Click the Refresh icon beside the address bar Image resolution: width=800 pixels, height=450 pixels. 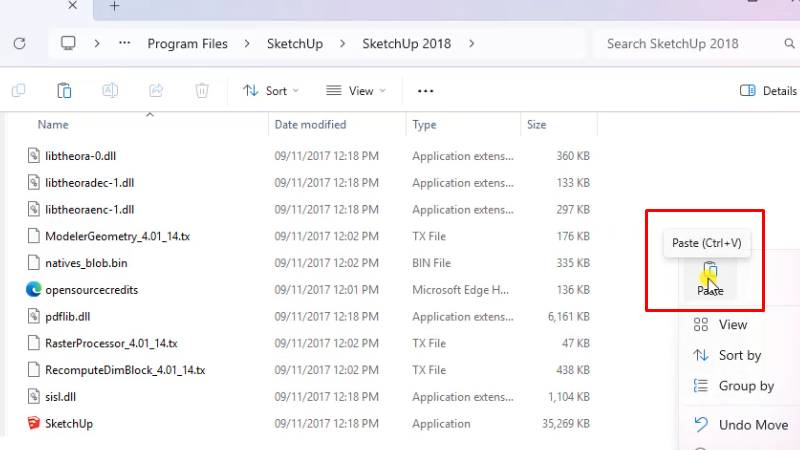tap(19, 44)
